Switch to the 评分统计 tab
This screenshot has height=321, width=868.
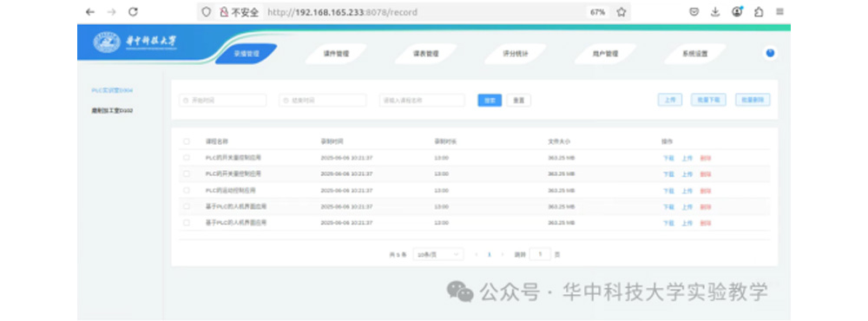point(516,54)
